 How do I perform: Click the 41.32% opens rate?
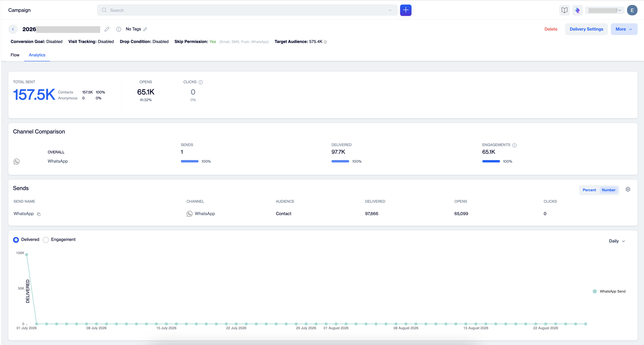click(146, 100)
